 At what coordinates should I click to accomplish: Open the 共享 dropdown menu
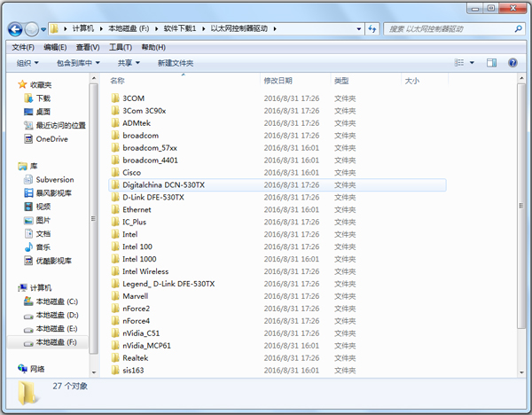pyautogui.click(x=129, y=63)
